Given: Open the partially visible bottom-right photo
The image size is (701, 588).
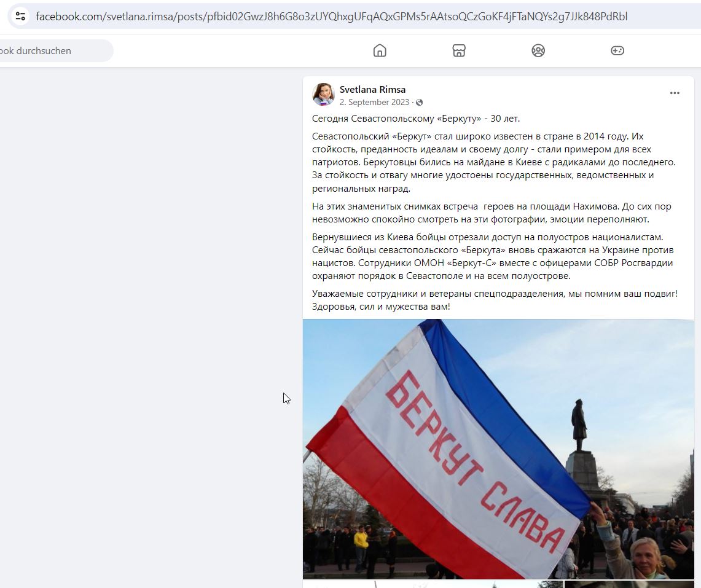Looking at the screenshot, I should pos(630,585).
